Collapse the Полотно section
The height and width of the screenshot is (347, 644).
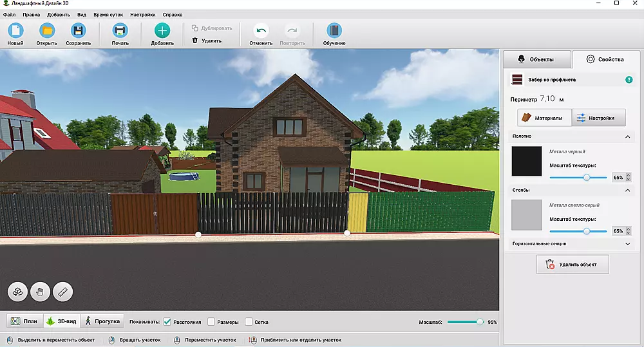627,137
